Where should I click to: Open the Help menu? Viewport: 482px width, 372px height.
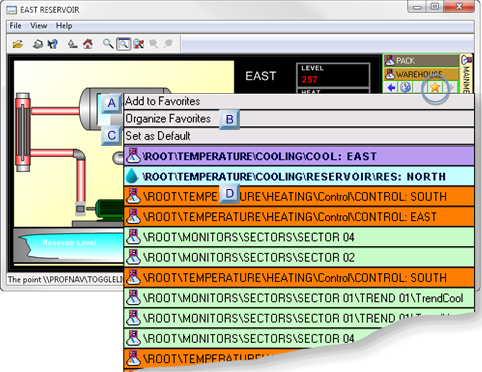point(64,26)
